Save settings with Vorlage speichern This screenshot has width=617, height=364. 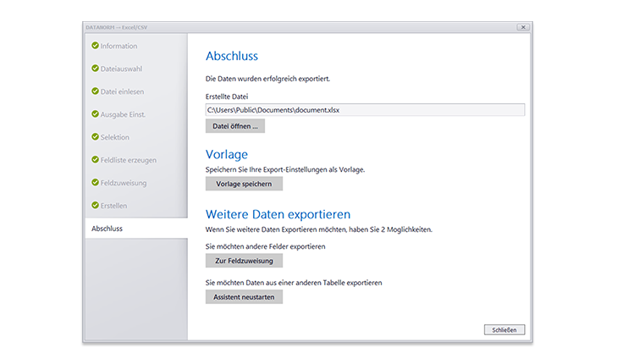244,184
